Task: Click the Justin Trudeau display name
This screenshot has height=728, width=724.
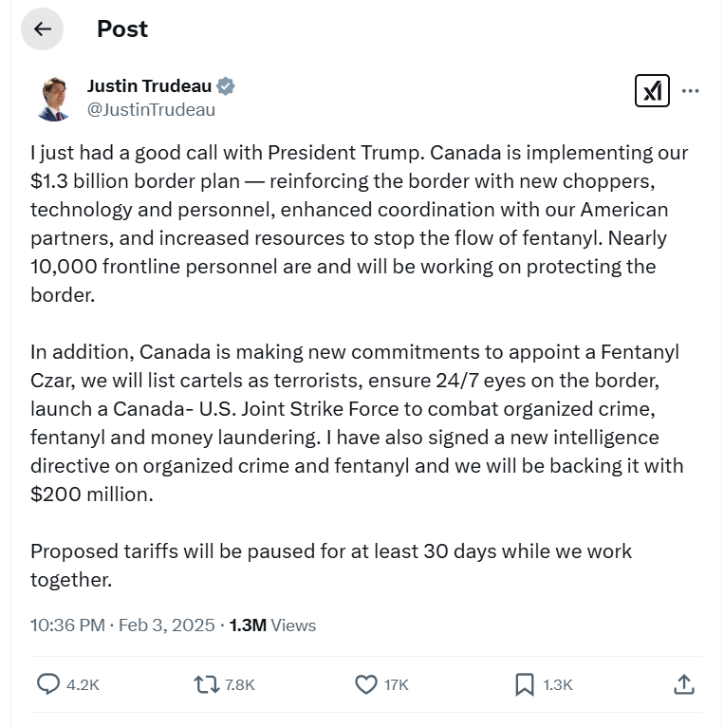Action: point(149,86)
